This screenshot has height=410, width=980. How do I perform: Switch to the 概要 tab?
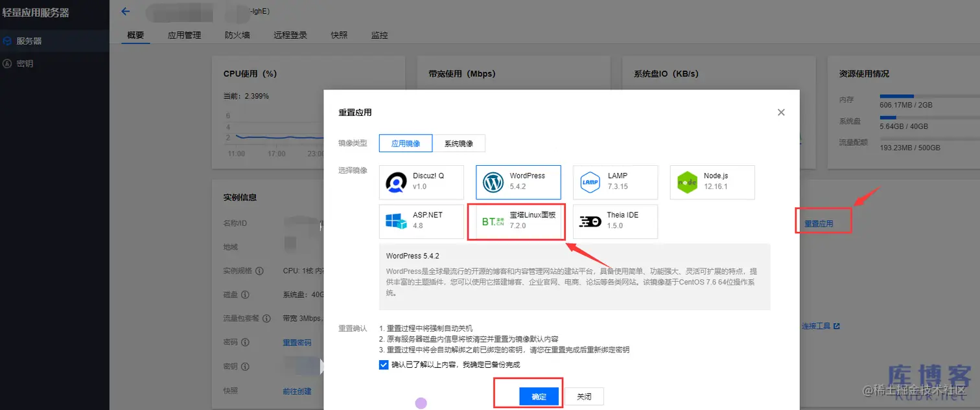[135, 36]
